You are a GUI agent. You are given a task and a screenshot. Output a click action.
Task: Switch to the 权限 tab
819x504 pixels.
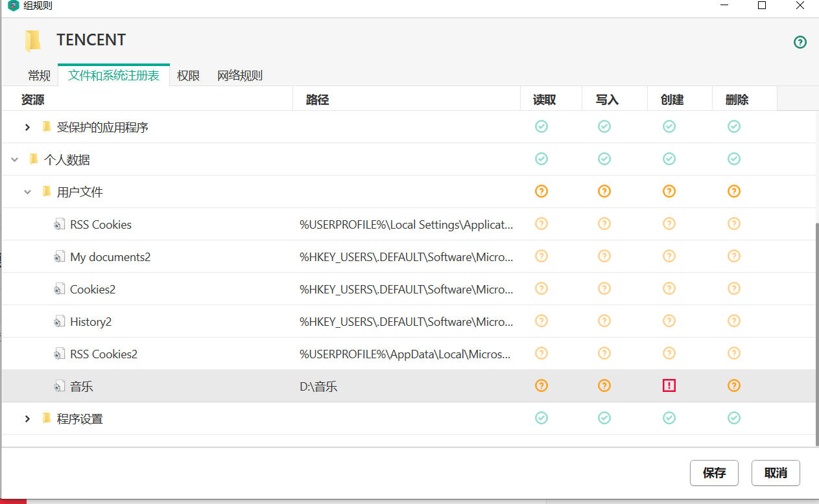tap(188, 75)
